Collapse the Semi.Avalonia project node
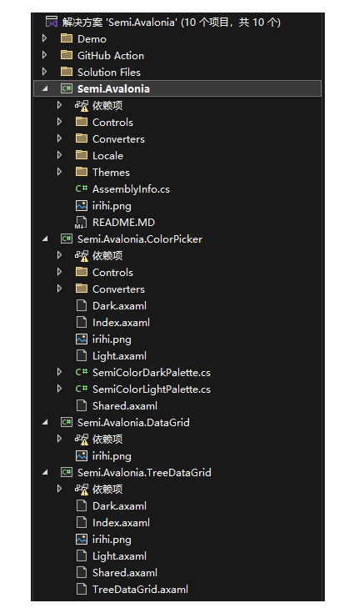 pyautogui.click(x=45, y=88)
